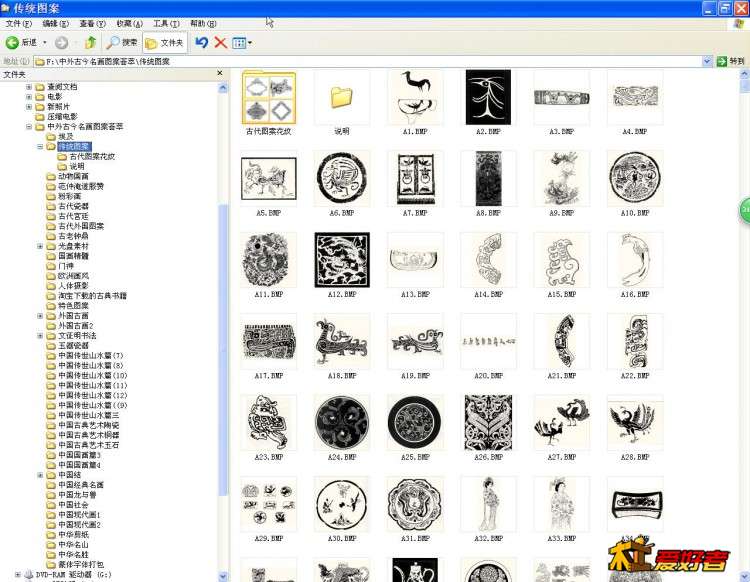Image resolution: width=750 pixels, height=582 pixels.
Task: Select the 说明 folder icon
Action: [x=342, y=98]
